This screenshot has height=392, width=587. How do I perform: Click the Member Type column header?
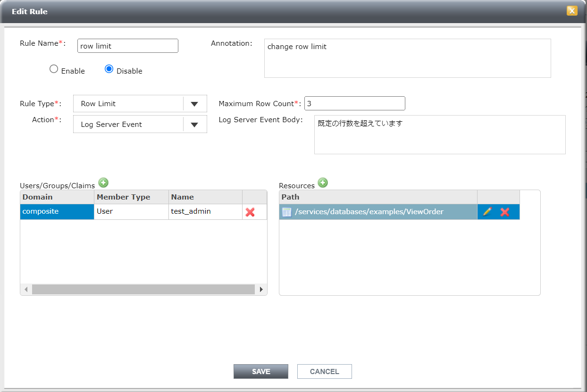point(131,197)
